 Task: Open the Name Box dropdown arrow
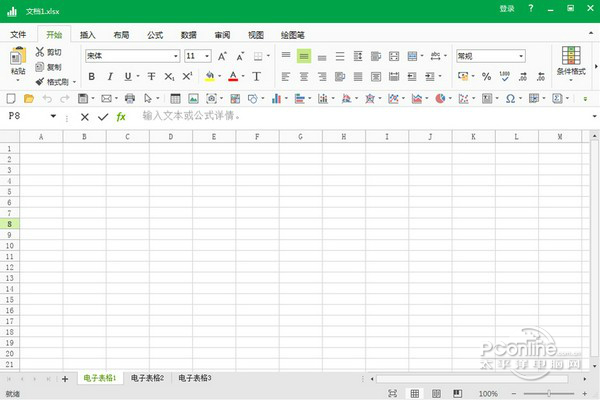pos(53,116)
